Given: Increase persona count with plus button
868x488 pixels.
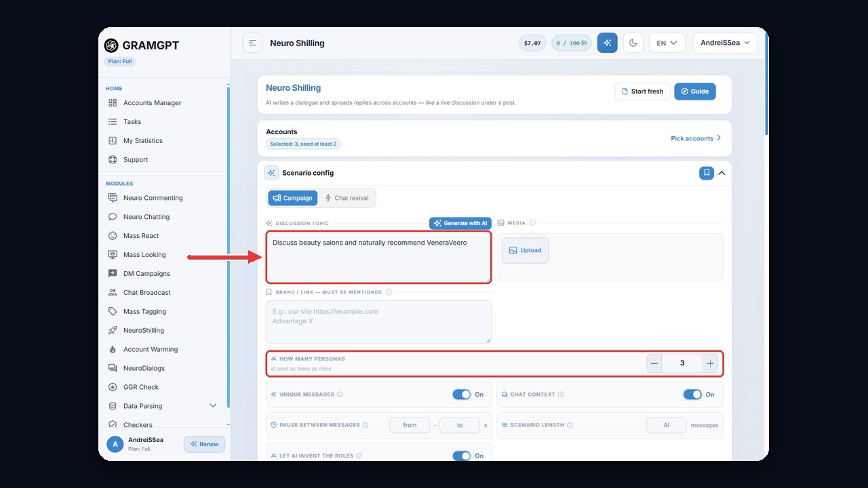Looking at the screenshot, I should click(x=711, y=363).
